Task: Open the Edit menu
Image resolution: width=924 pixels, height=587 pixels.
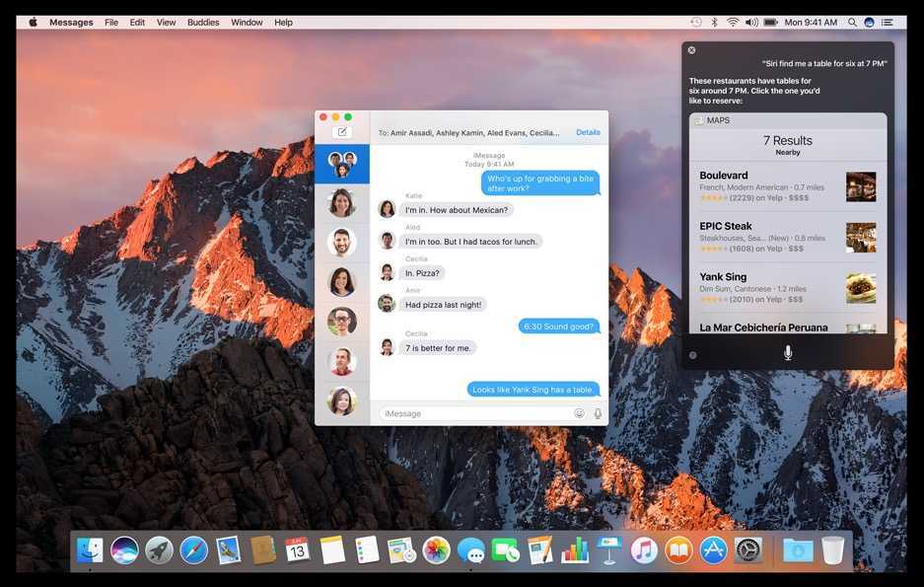Action: click(137, 23)
